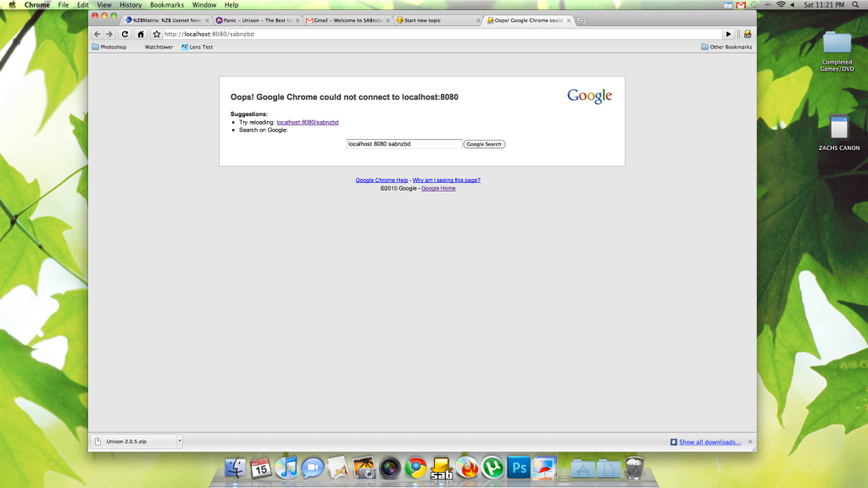
Task: Click into the error page search field
Action: pyautogui.click(x=404, y=144)
